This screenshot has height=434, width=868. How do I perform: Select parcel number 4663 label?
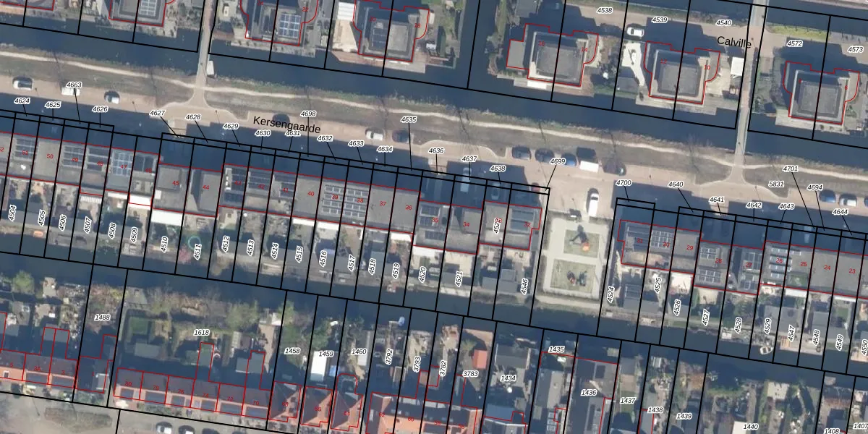tap(74, 85)
